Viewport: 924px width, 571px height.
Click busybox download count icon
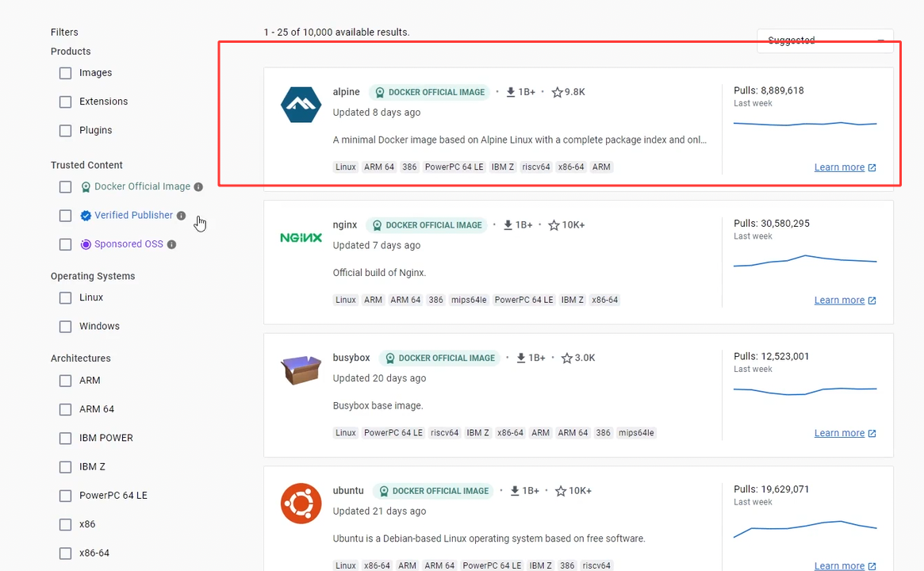click(x=520, y=358)
